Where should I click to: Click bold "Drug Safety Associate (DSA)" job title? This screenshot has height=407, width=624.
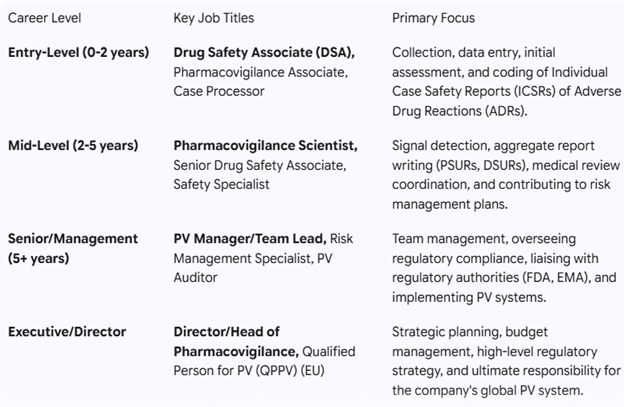264,52
